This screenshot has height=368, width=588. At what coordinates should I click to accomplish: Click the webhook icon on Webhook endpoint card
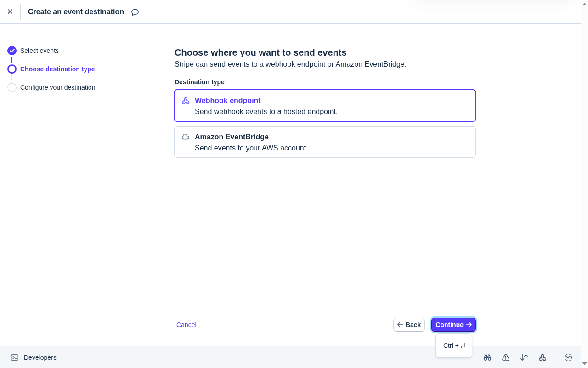pos(186,101)
